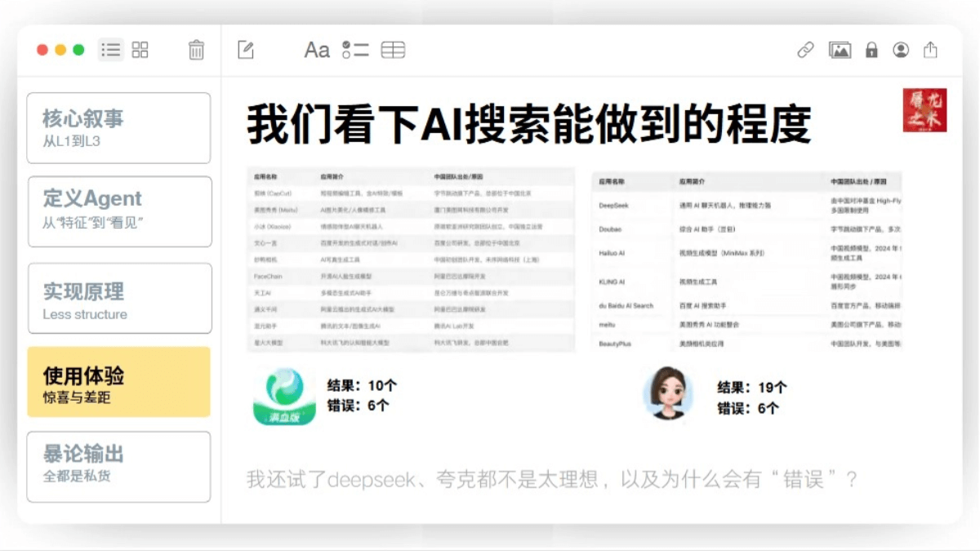Click the green 满血版 app thumbnail
The height and width of the screenshot is (551, 980).
tap(282, 397)
